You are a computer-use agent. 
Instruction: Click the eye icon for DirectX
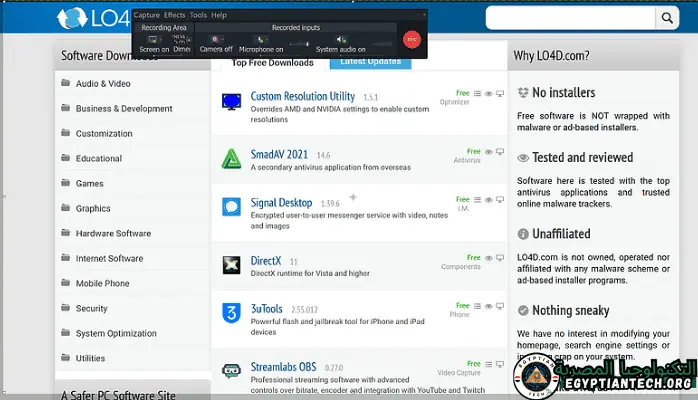[489, 258]
